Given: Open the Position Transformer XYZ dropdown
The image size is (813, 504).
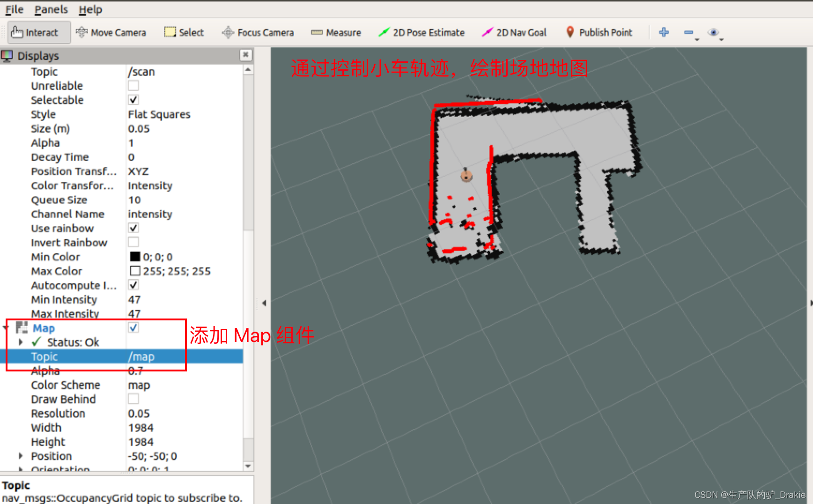Looking at the screenshot, I should coord(185,171).
